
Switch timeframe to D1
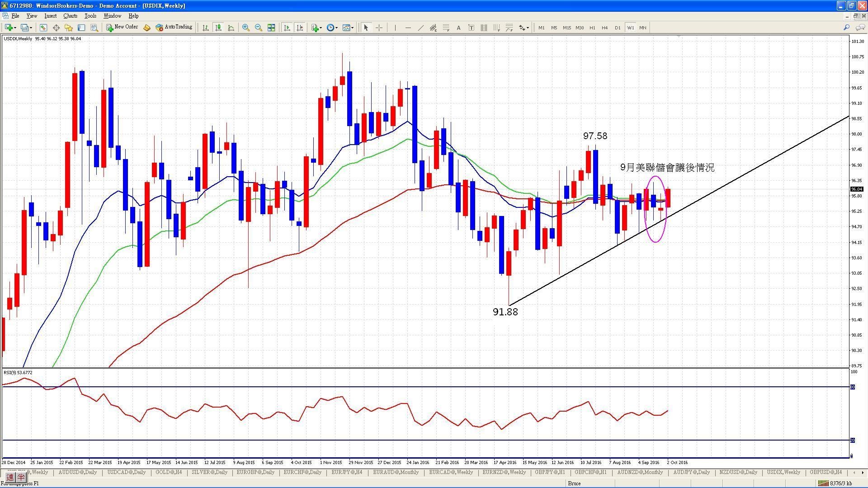(618, 28)
